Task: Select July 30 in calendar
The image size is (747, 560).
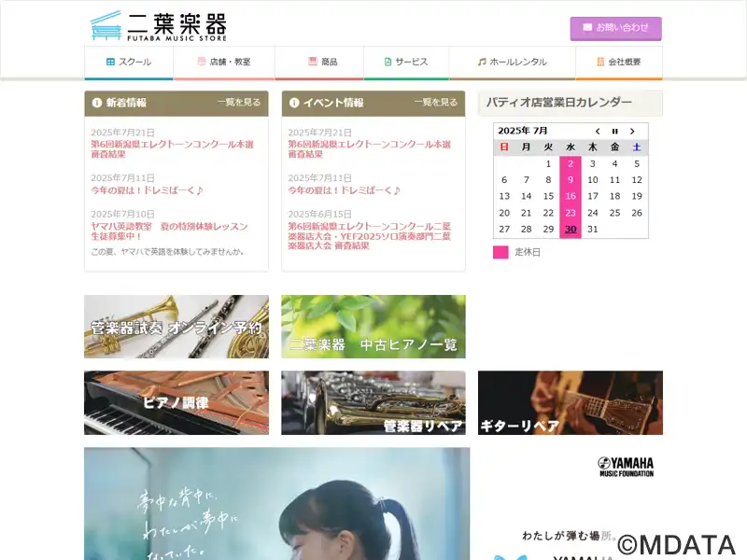Action: click(571, 229)
